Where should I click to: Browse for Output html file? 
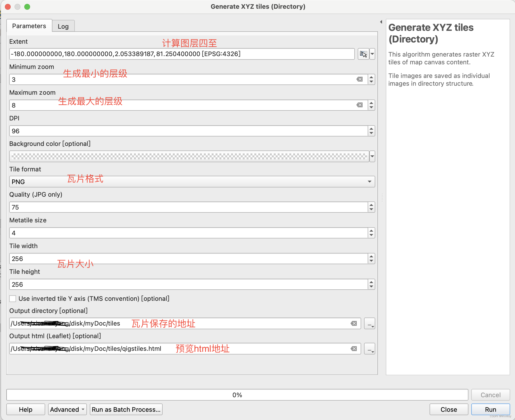[369, 349]
